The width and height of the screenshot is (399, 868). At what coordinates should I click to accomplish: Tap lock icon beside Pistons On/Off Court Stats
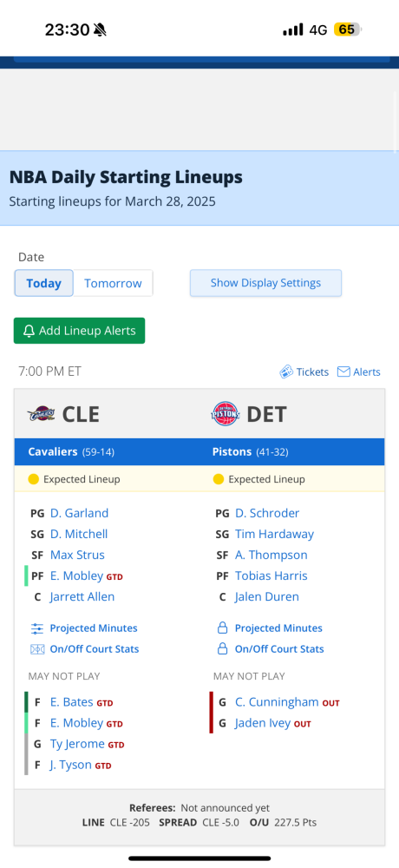(x=222, y=648)
